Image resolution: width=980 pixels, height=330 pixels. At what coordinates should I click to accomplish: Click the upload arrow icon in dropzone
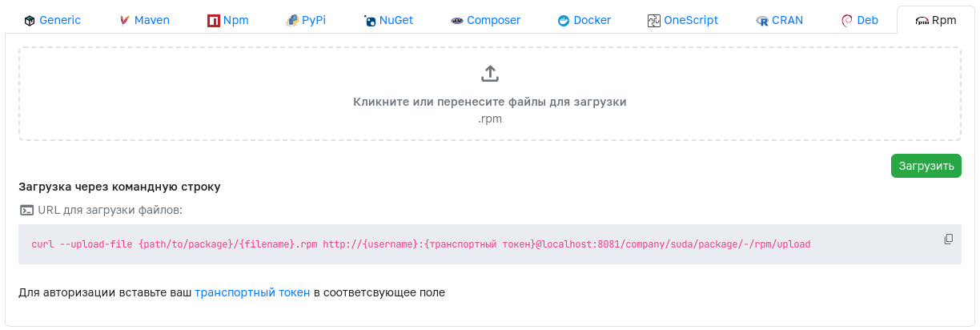coord(490,74)
